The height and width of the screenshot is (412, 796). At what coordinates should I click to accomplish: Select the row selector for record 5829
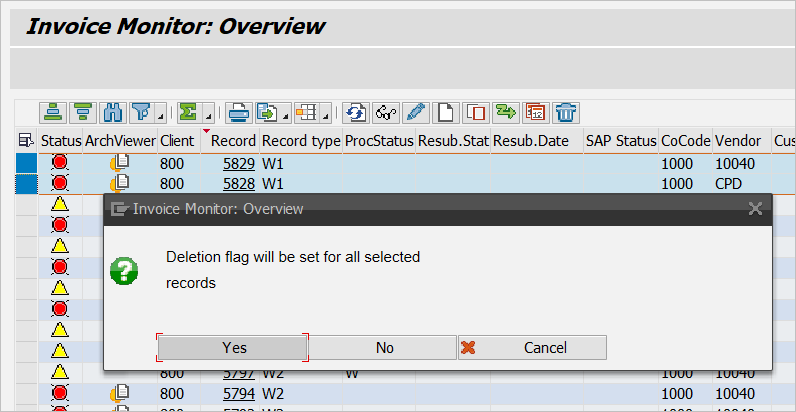pyautogui.click(x=26, y=163)
